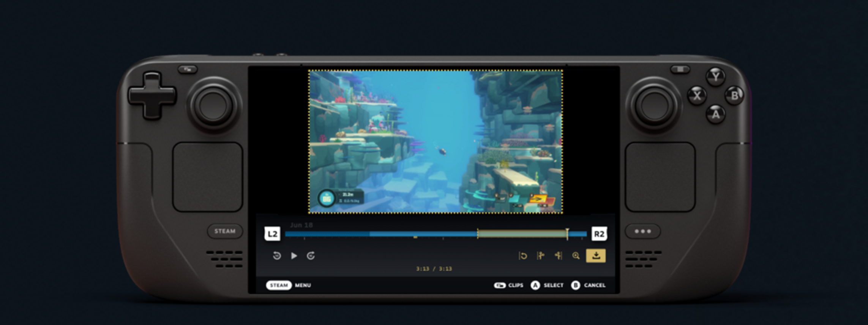Click the SELECT hint in the footer

tap(547, 285)
